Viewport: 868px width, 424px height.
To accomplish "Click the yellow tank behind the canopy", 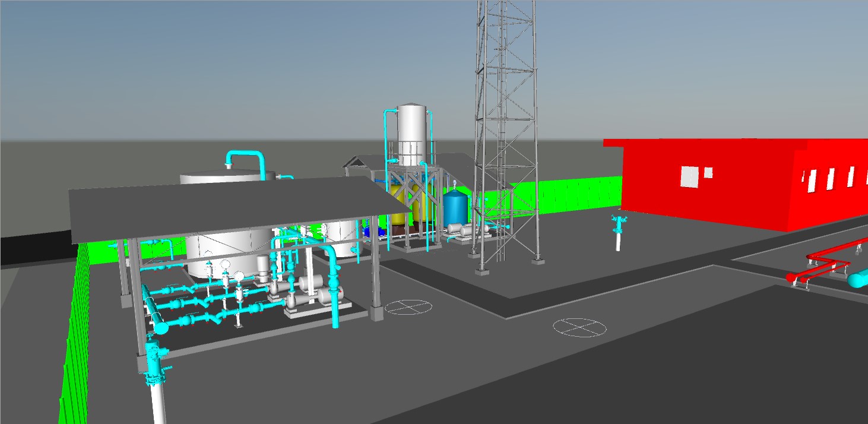I will [x=400, y=206].
